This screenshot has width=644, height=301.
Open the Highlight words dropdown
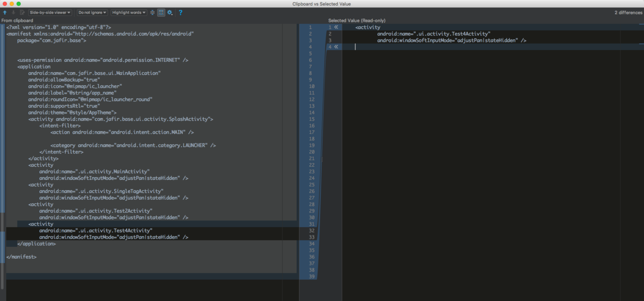click(x=129, y=12)
